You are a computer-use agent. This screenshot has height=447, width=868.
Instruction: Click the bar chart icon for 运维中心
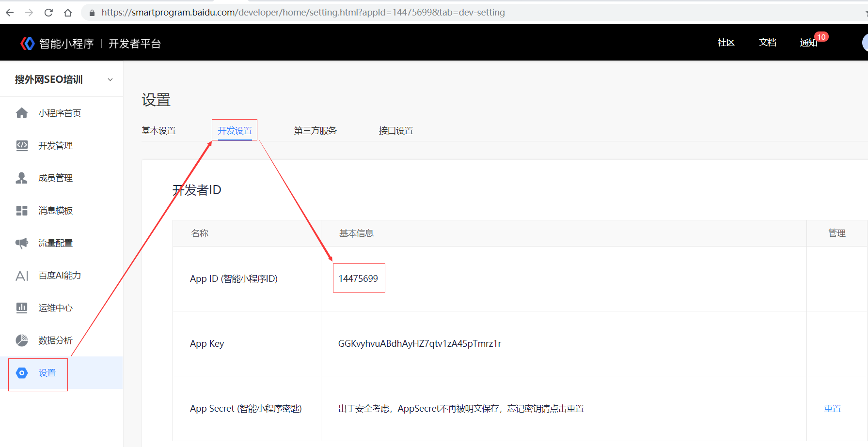tap(22, 308)
